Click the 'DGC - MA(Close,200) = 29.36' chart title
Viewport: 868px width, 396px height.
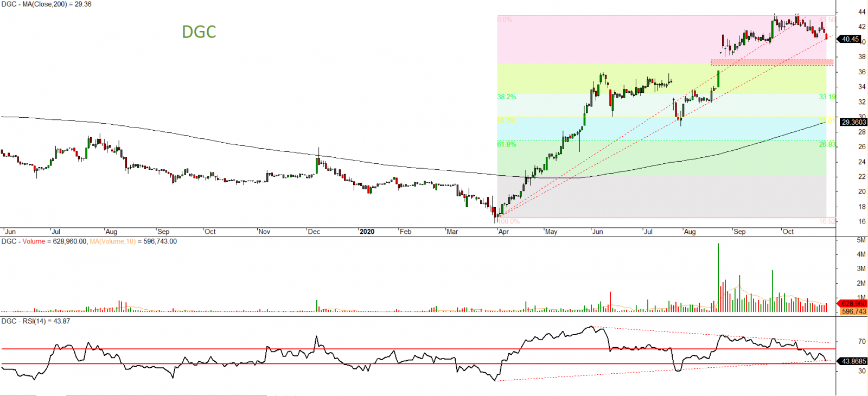pos(46,4)
